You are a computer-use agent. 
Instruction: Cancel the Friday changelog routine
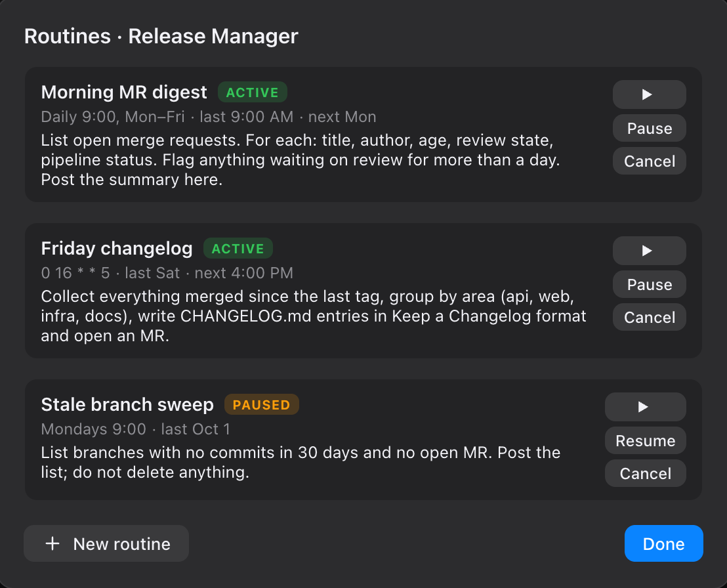(x=649, y=317)
